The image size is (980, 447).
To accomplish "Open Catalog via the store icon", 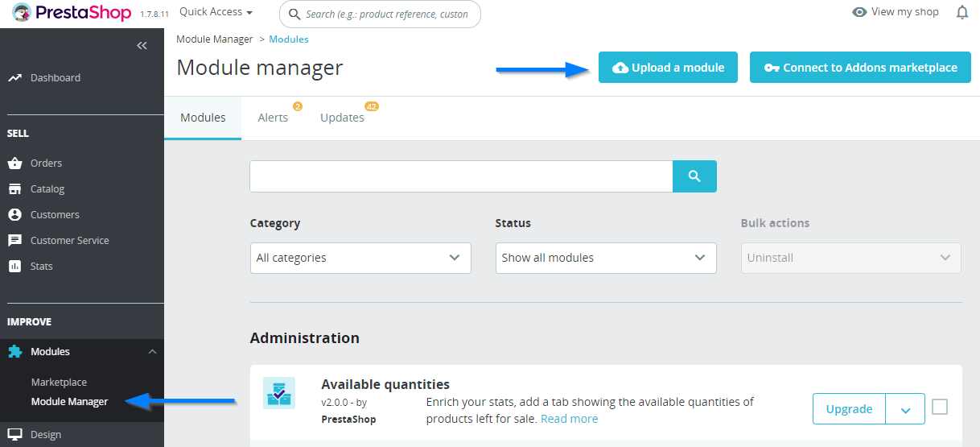I will pos(14,188).
